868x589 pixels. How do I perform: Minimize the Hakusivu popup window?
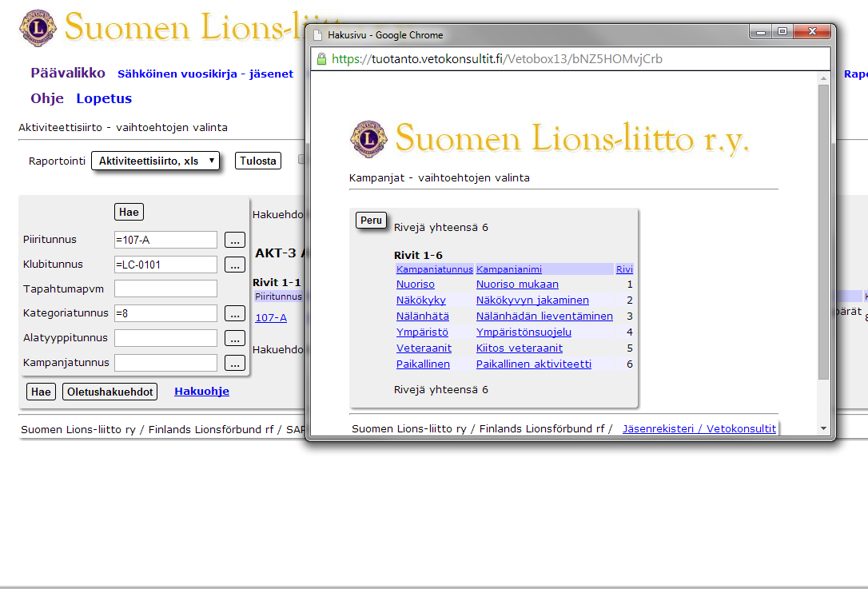[761, 32]
